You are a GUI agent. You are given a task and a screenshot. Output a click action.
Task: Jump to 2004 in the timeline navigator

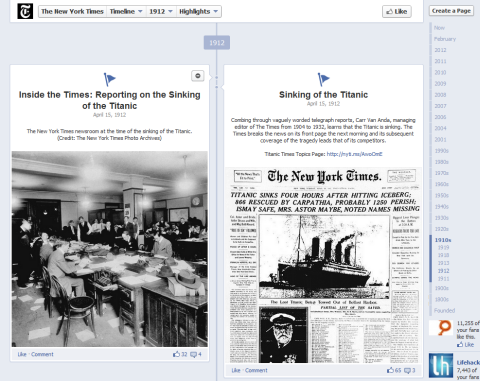point(440,128)
